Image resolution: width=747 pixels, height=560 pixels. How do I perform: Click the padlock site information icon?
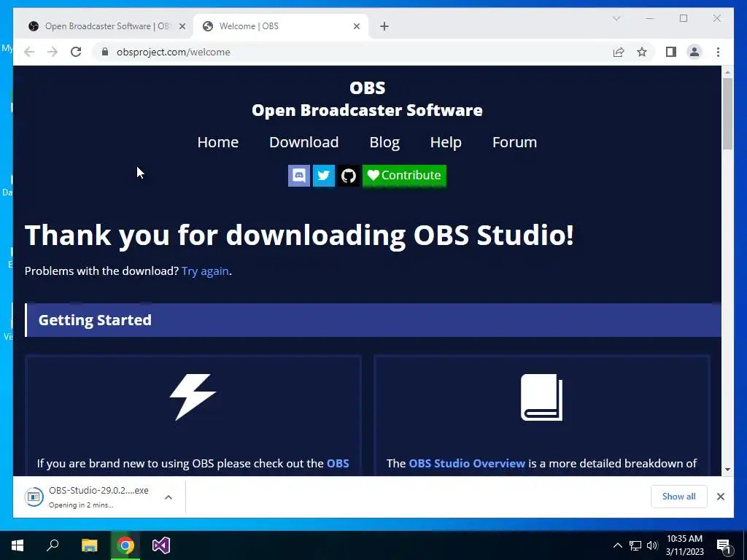(105, 52)
